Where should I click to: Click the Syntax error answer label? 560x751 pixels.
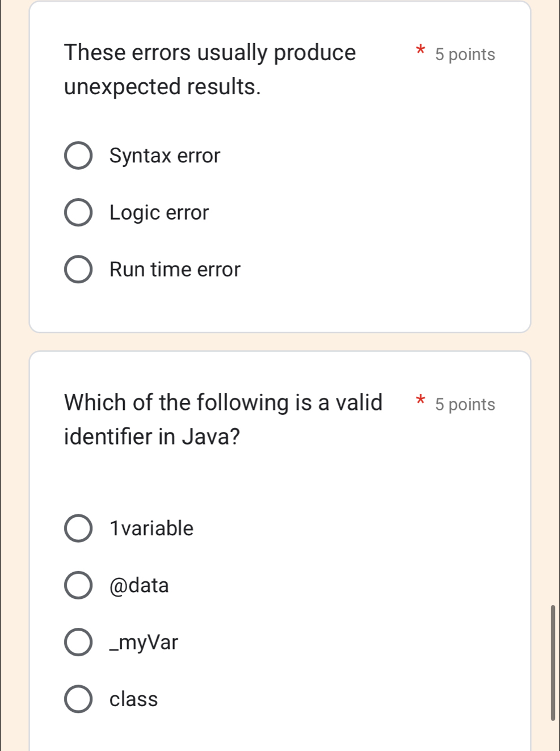(165, 156)
